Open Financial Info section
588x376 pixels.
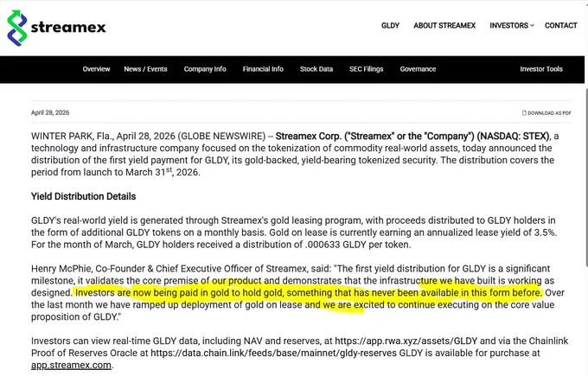(263, 69)
